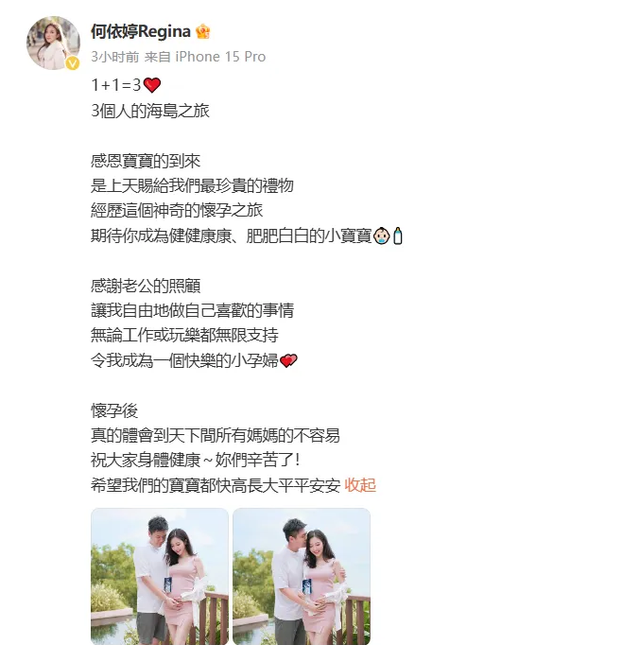Open the first couple photo thumbnail
Viewport: 640px width, 645px height.
click(x=160, y=576)
